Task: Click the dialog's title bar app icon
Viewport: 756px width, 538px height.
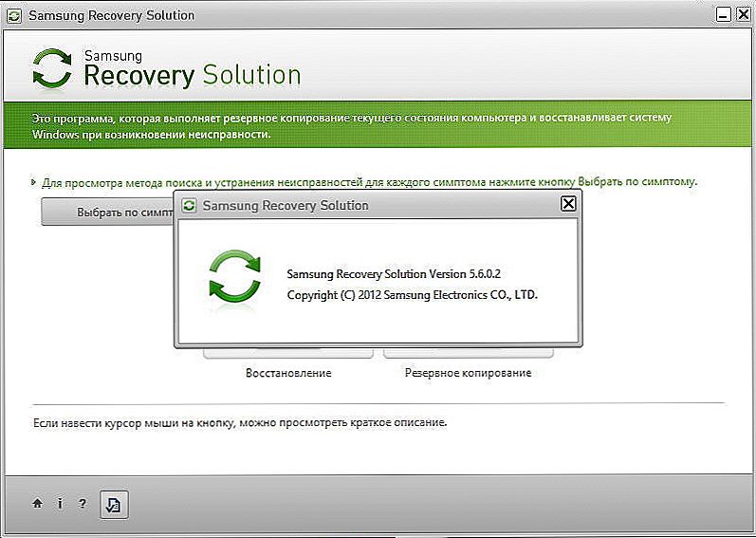Action: (190, 206)
